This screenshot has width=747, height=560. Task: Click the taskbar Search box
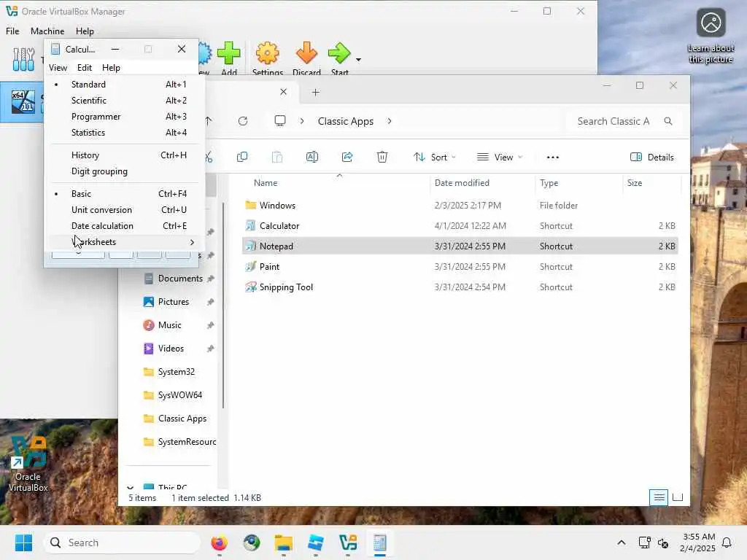[122, 542]
